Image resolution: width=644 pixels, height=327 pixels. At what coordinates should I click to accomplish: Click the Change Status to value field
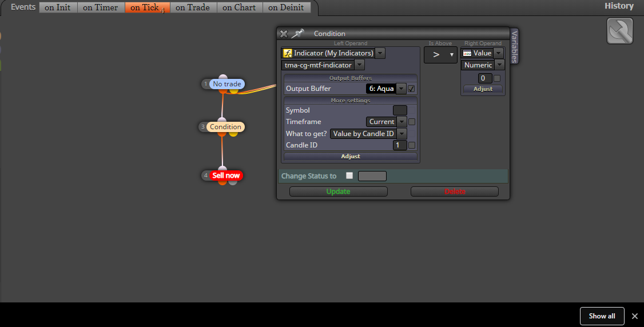coord(372,176)
